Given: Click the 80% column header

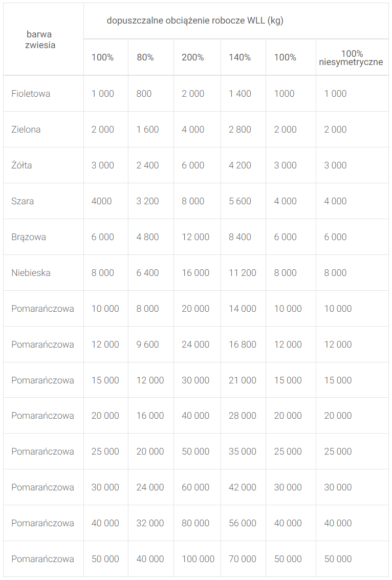Looking at the screenshot, I should click(x=145, y=57).
